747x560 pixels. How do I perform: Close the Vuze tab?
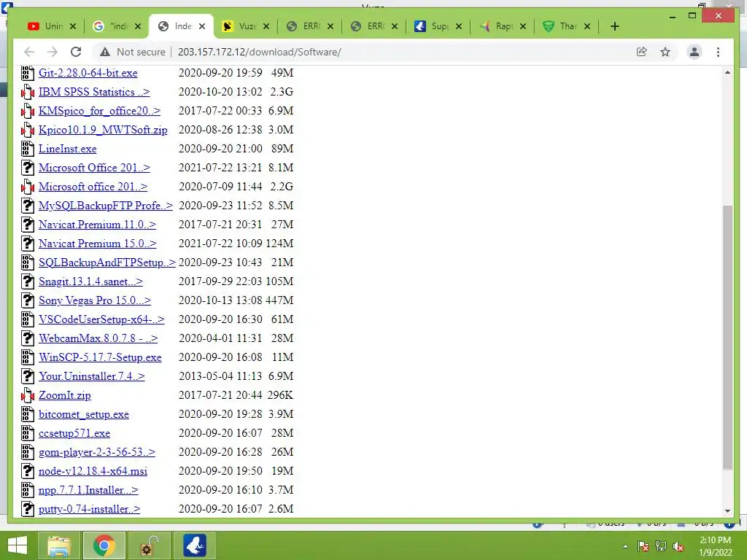[x=266, y=26]
